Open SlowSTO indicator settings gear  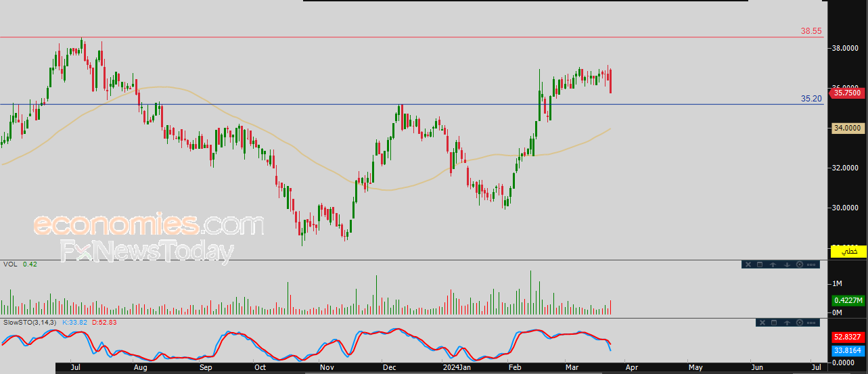pyautogui.click(x=800, y=323)
